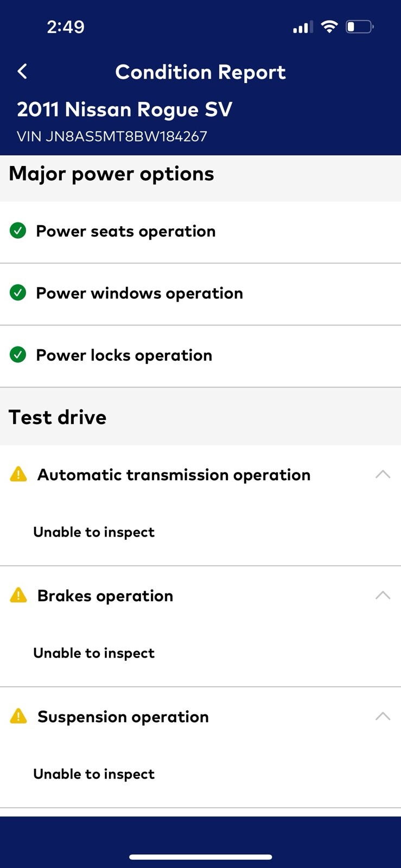Tap warning icon for Automatic transmission operation
This screenshot has height=868, width=401.
[x=18, y=474]
